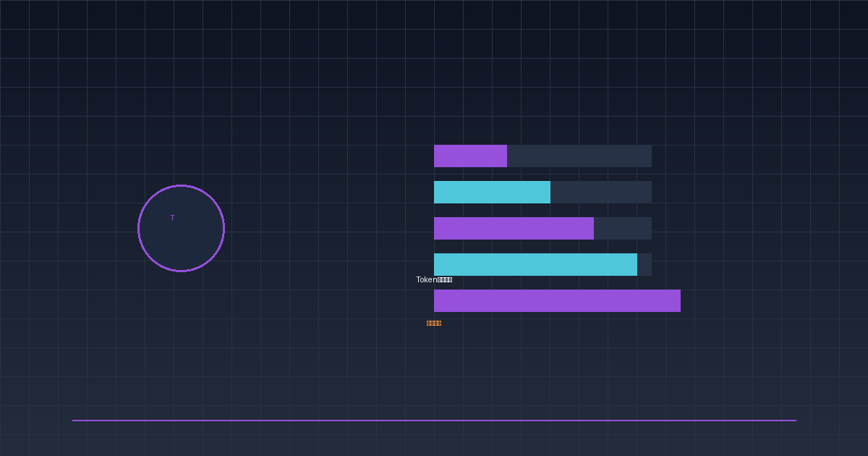The height and width of the screenshot is (456, 868).
Task: Click the right end of the purple divider line
Action: click(793, 420)
